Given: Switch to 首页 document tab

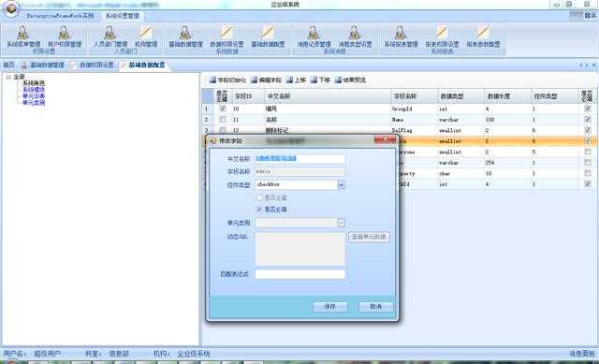Looking at the screenshot, I should tap(8, 65).
